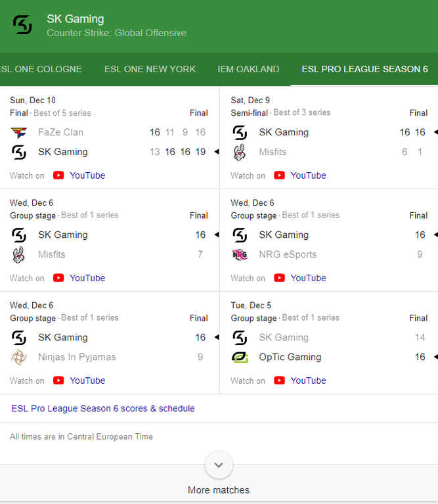The width and height of the screenshot is (438, 504).
Task: Click SK Gaming's score 14 versus OpTic
Action: click(420, 337)
